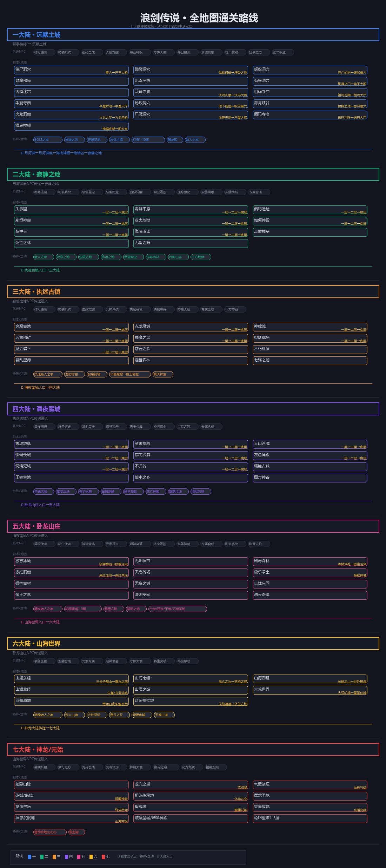The width and height of the screenshot is (386, 868).
Task: Open the 一大陆·沉默土城 section header
Action: pos(193,35)
